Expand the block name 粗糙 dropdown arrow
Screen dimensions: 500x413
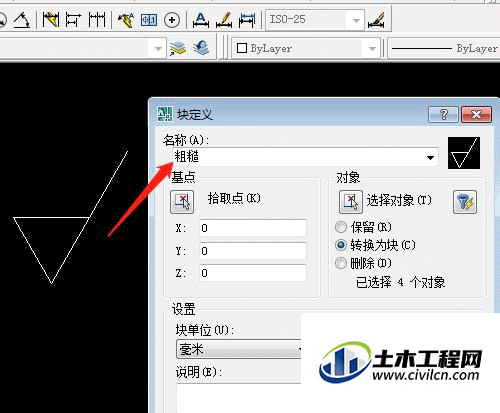point(430,157)
